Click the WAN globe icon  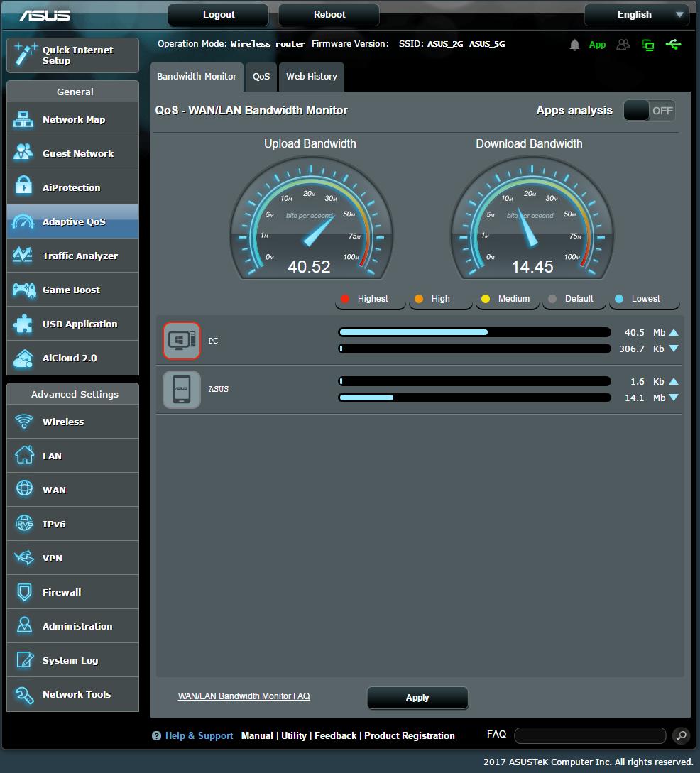point(24,489)
